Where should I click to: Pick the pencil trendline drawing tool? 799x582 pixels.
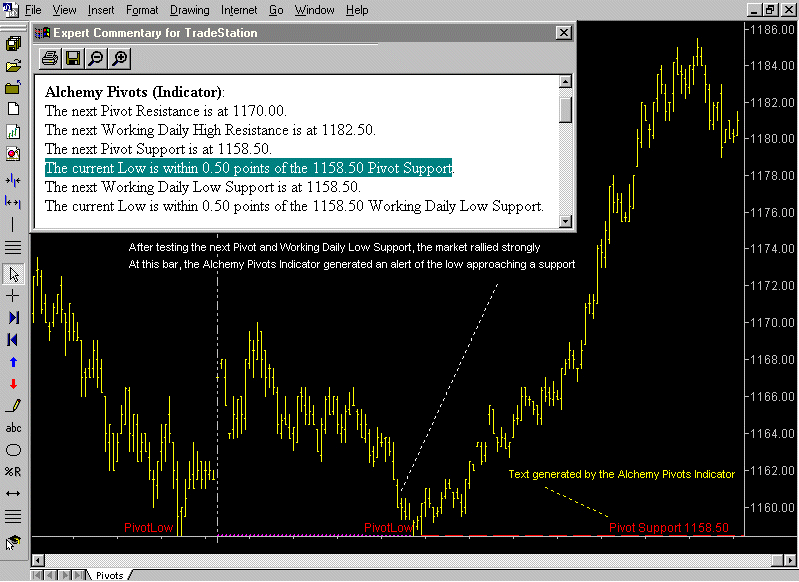(13, 406)
